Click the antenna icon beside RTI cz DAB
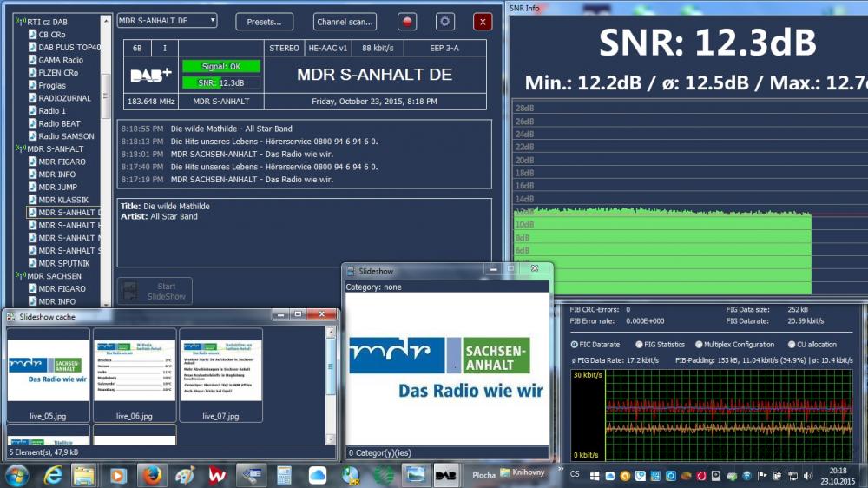The image size is (868, 488). click(21, 21)
